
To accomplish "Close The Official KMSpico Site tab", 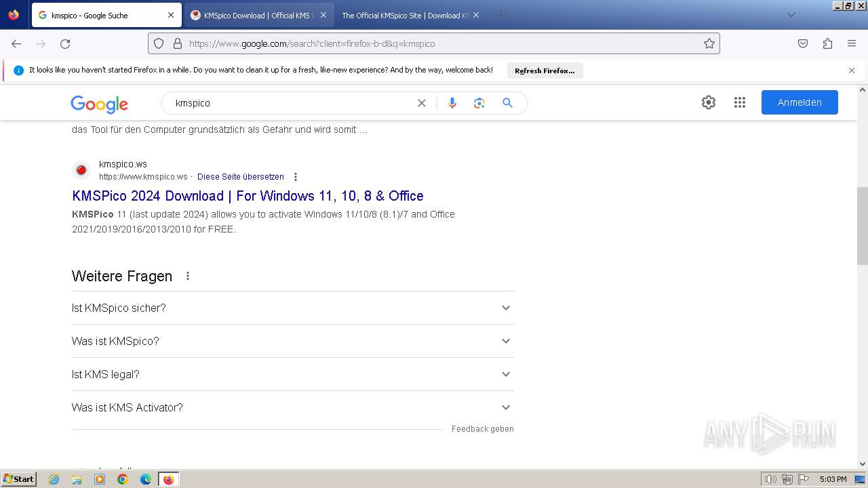I will point(476,15).
